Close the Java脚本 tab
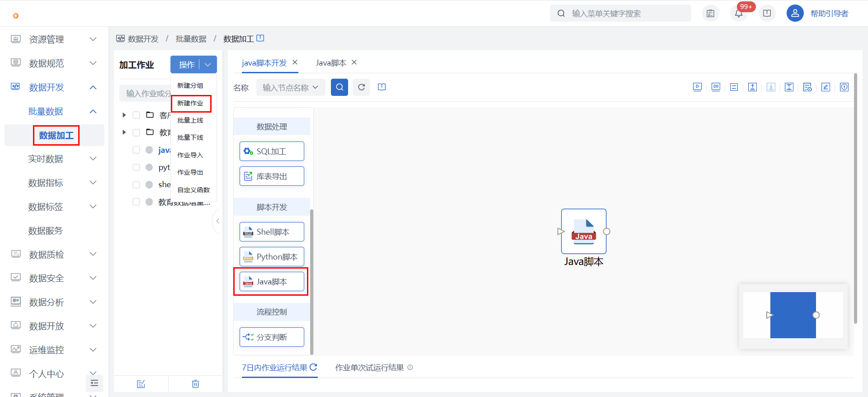The width and height of the screenshot is (868, 397). click(x=354, y=62)
